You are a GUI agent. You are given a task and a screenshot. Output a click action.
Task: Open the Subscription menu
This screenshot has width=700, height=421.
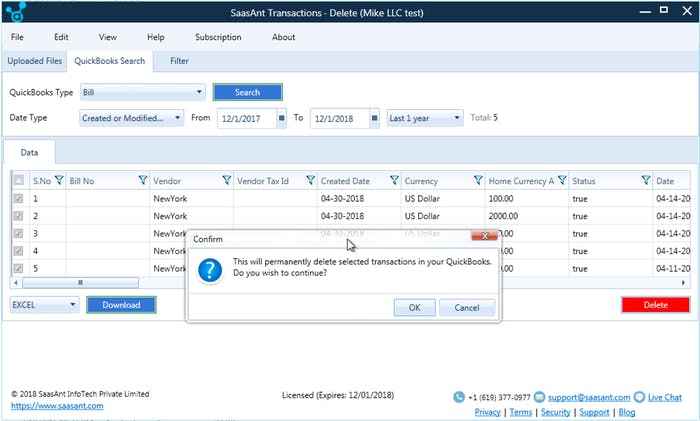218,37
